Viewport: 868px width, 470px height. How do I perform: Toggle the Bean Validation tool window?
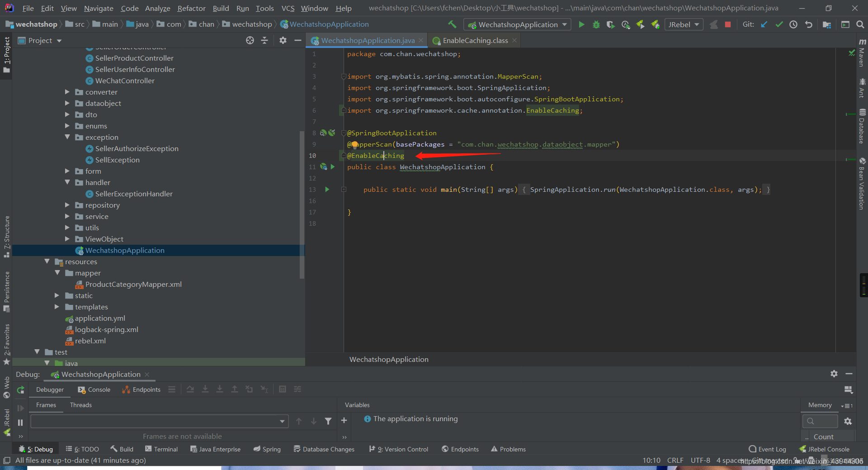click(x=862, y=183)
